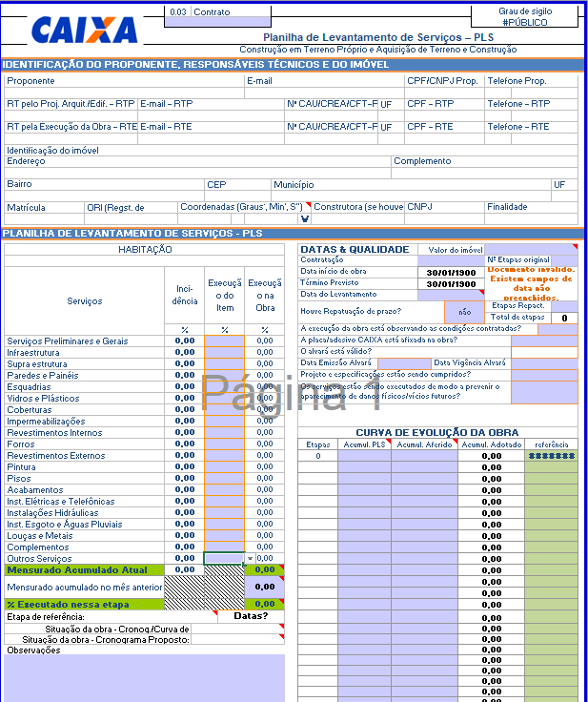Click the field under CPF/CNPJ Prop.
Screen dimensions: 588x702
coord(444,93)
